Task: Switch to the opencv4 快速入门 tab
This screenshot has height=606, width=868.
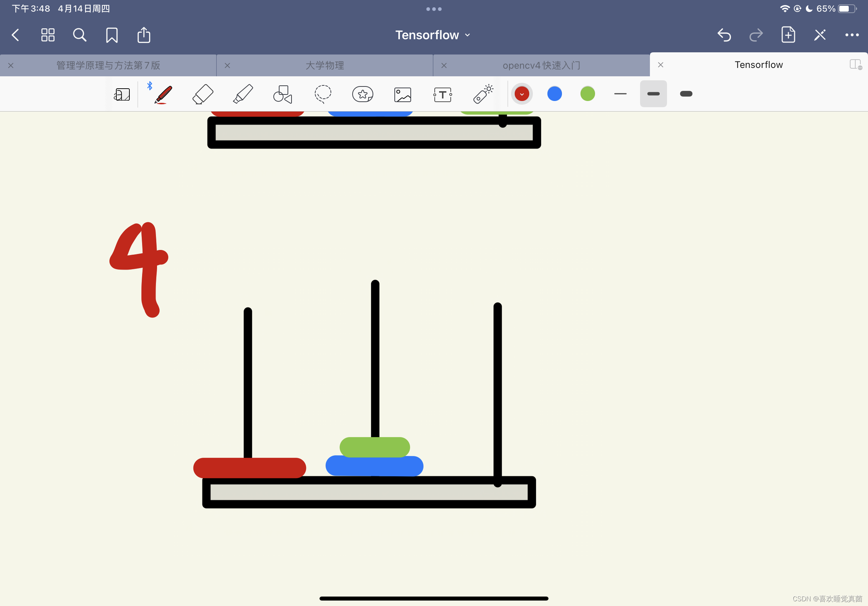Action: [541, 65]
